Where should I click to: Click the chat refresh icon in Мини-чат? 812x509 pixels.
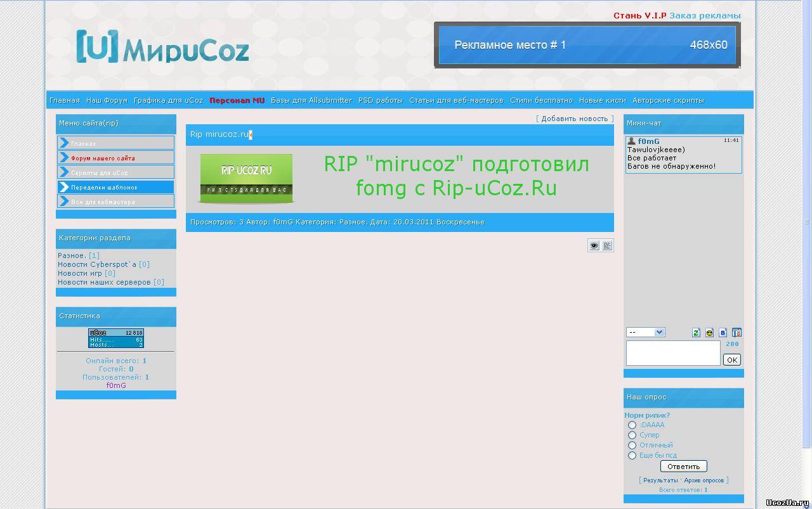coord(696,333)
